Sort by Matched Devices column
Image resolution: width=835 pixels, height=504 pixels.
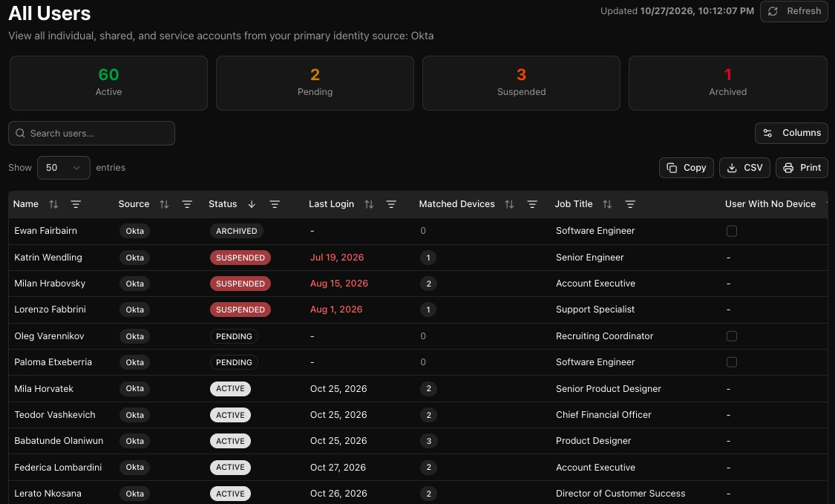click(x=509, y=204)
